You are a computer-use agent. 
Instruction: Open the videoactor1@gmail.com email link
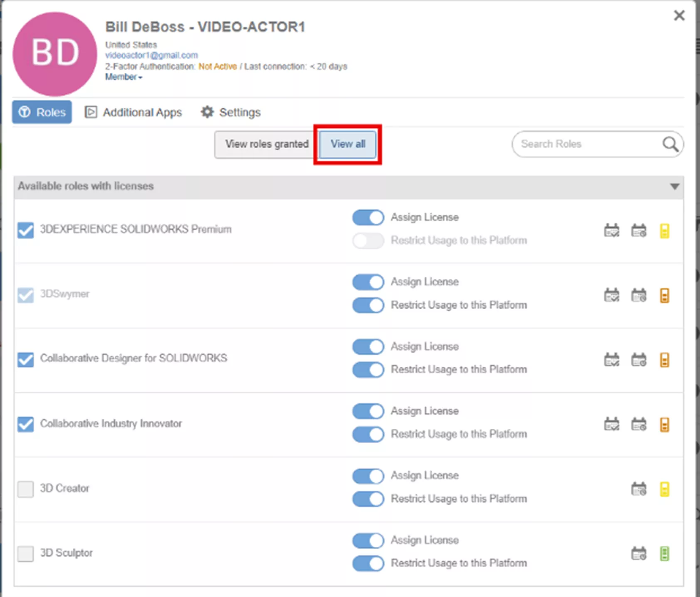coord(151,55)
